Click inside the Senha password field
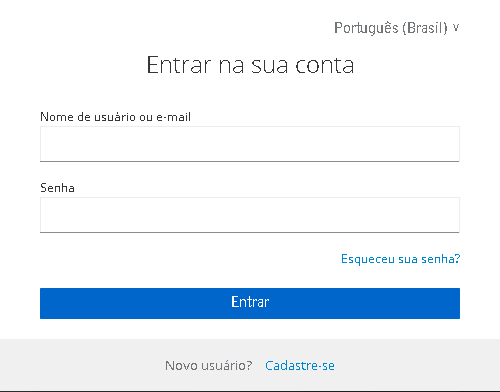Image resolution: width=500 pixels, height=392 pixels. click(250, 215)
